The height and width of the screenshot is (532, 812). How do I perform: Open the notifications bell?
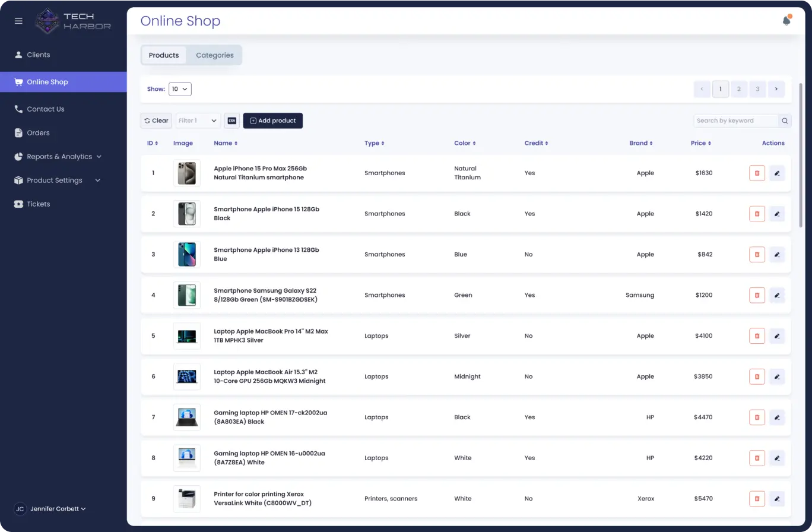click(x=786, y=21)
